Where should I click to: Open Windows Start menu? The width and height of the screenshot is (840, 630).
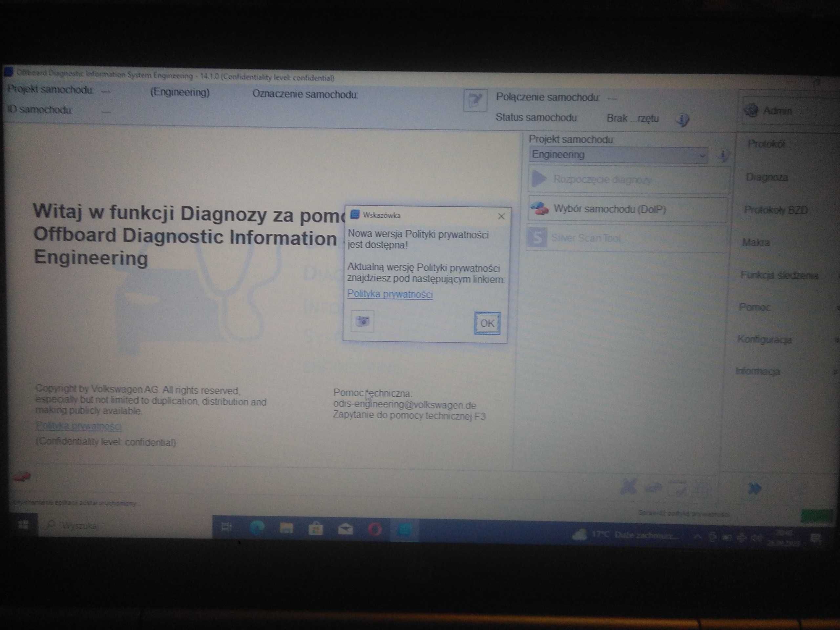point(23,525)
